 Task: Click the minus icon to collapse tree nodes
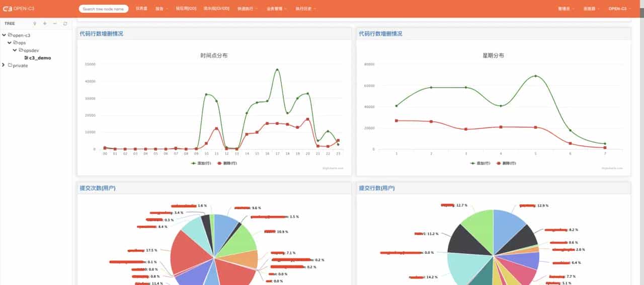(55, 24)
